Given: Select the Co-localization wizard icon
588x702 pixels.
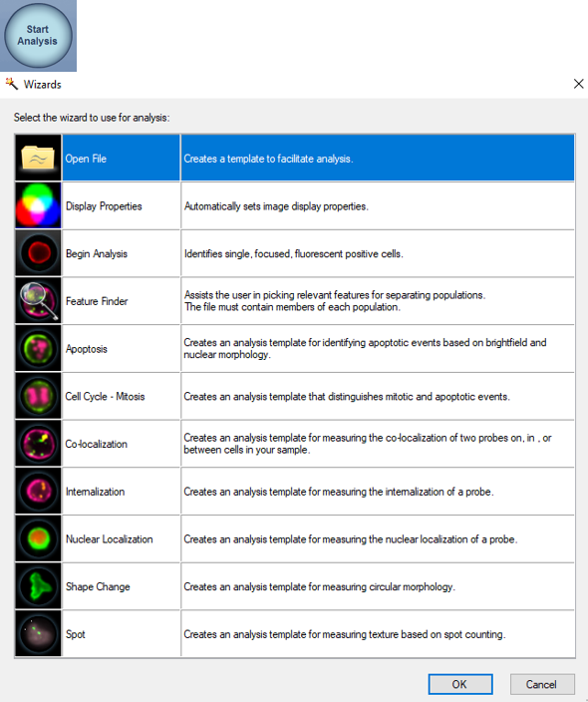Looking at the screenshot, I should point(38,443).
